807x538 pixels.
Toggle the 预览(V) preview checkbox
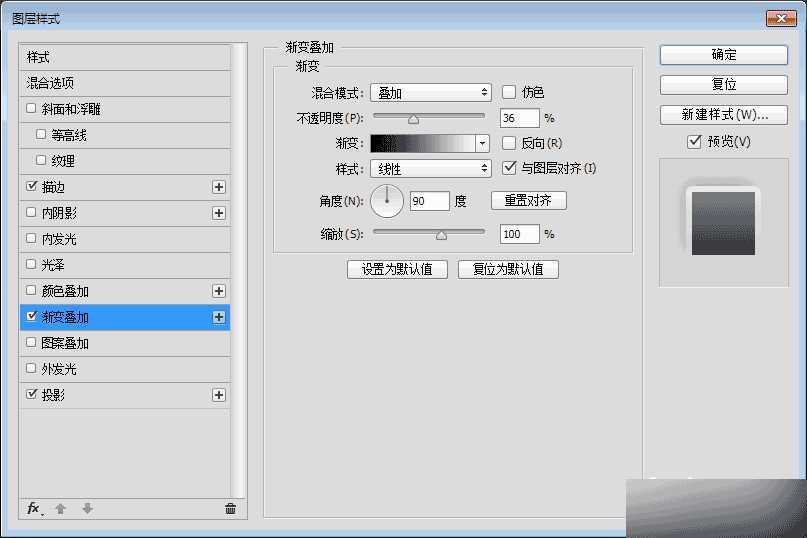coord(694,141)
